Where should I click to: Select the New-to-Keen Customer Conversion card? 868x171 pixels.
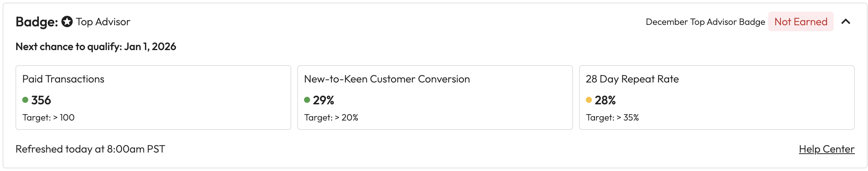[x=435, y=98]
